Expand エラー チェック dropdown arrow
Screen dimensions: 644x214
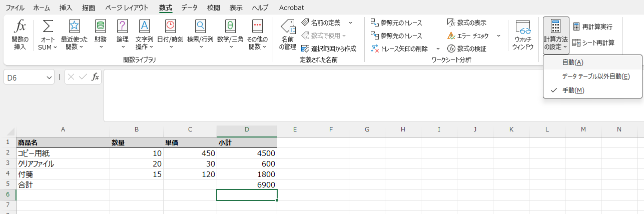click(498, 35)
